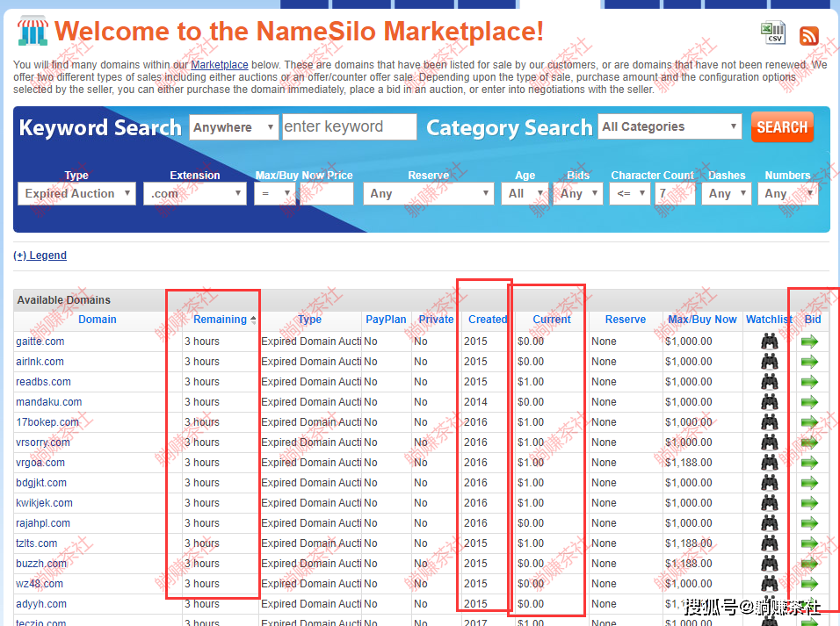Focus the enter keyword search field
This screenshot has height=626, width=840.
(x=350, y=127)
